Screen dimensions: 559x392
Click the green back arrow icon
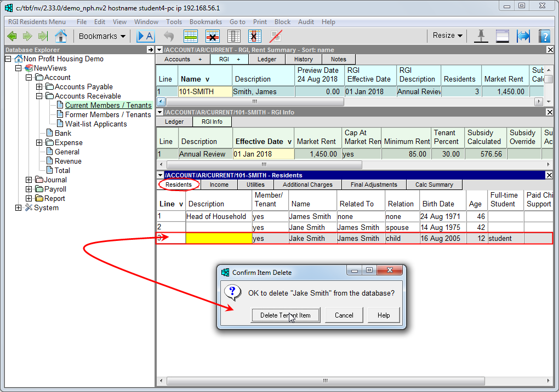(x=12, y=36)
